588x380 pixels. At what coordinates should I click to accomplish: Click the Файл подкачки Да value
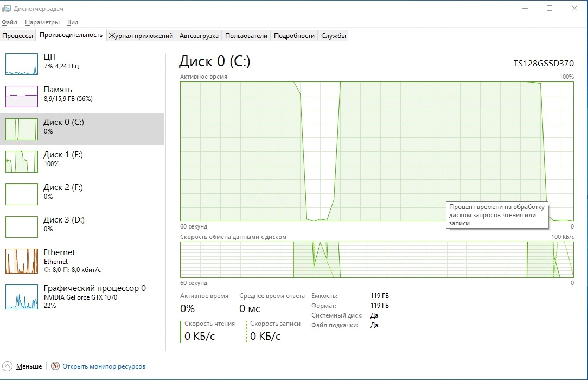click(x=374, y=325)
